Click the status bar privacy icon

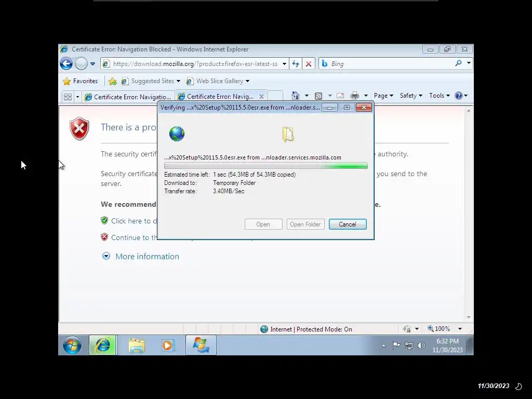tap(407, 329)
